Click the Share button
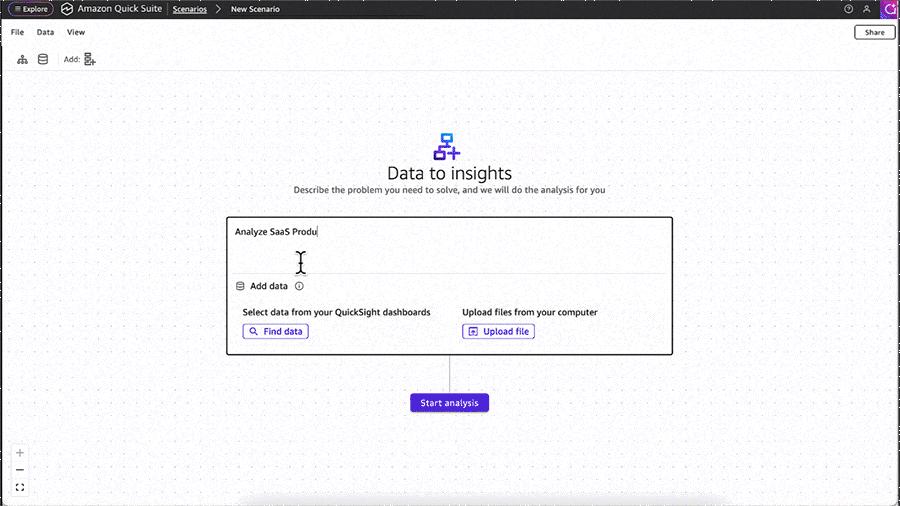 tap(874, 32)
